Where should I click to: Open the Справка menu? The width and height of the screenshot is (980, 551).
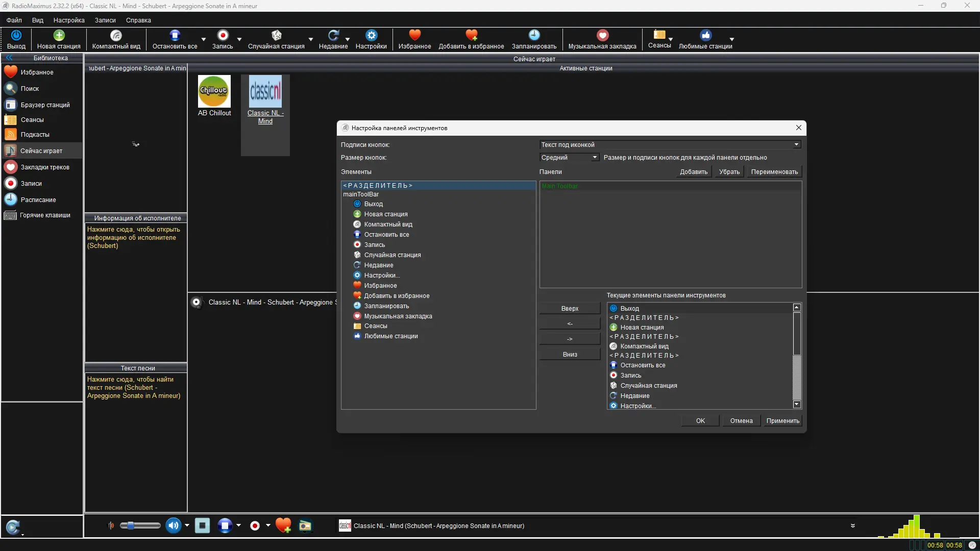coord(138,20)
